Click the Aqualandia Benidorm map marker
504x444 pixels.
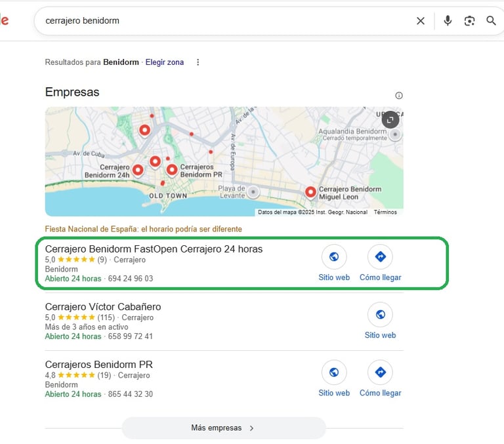395,134
